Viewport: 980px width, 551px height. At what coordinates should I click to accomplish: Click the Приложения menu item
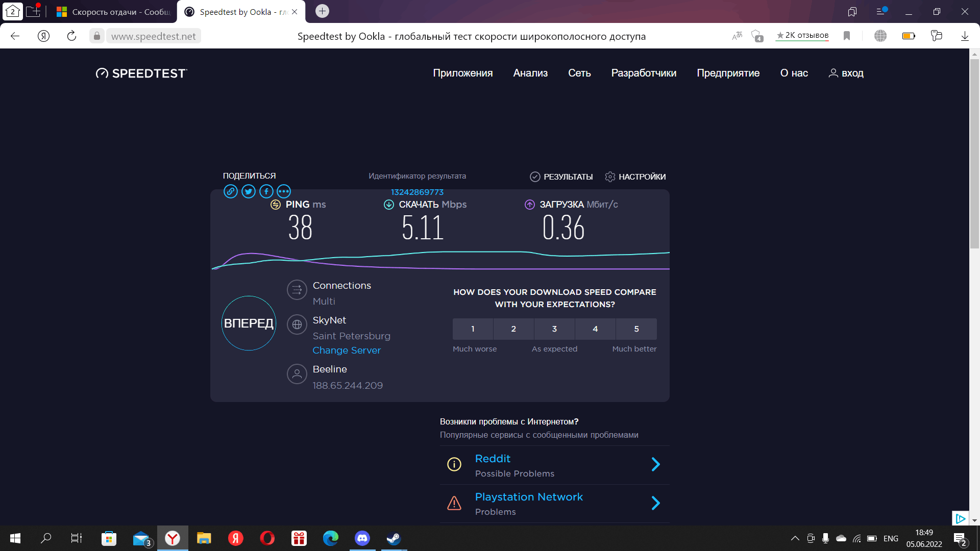point(462,72)
